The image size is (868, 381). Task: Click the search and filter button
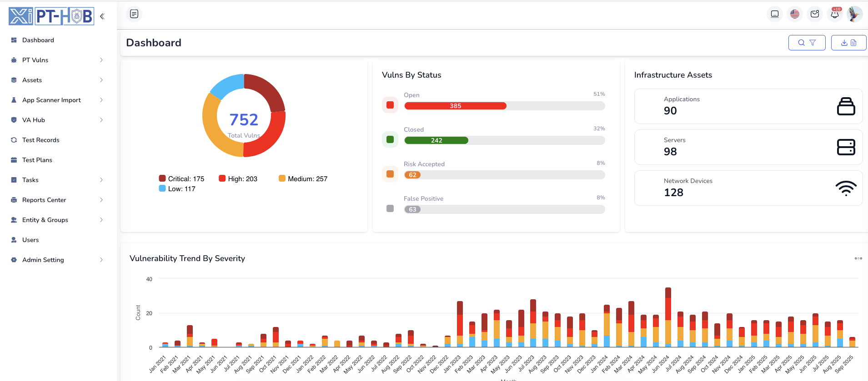tap(807, 43)
